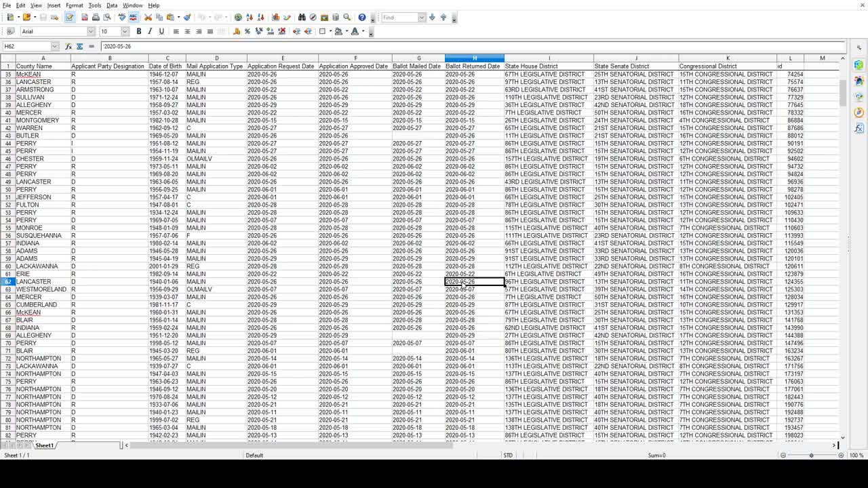
Task: Open Font Color dropdown arrow
Action: click(363, 31)
